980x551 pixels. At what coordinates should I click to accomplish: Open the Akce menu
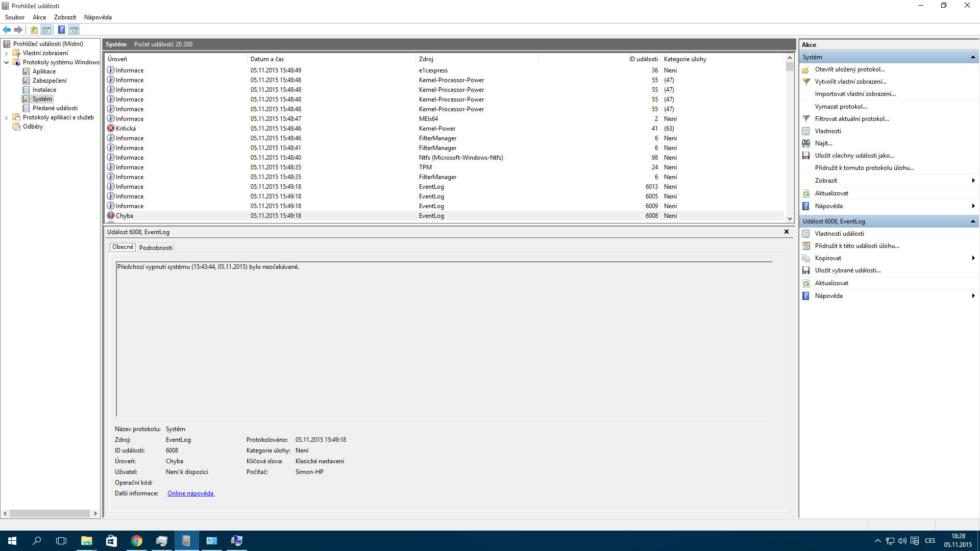(x=39, y=17)
